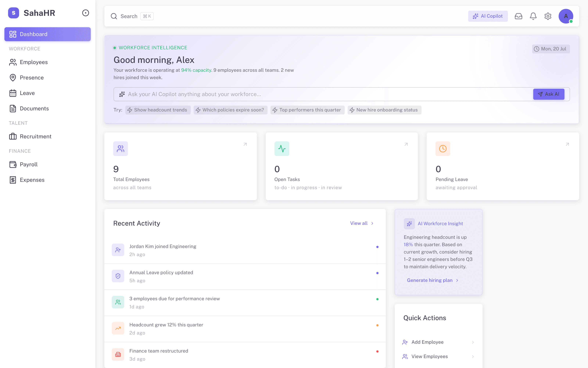This screenshot has width=588, height=368.
Task: Try 'New hire onboarding status' suggestion
Action: [384, 110]
